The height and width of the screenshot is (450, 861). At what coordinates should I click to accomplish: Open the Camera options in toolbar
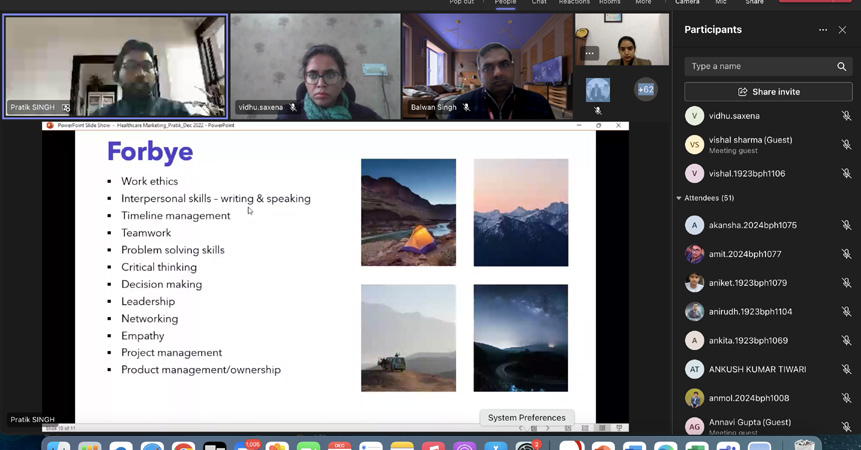click(687, 3)
